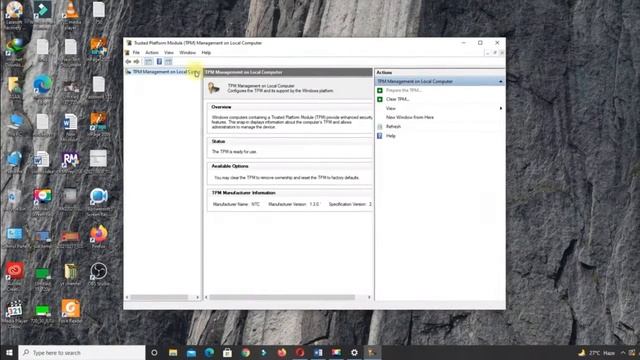Open the File menu
This screenshot has width=640, height=360.
(136, 53)
